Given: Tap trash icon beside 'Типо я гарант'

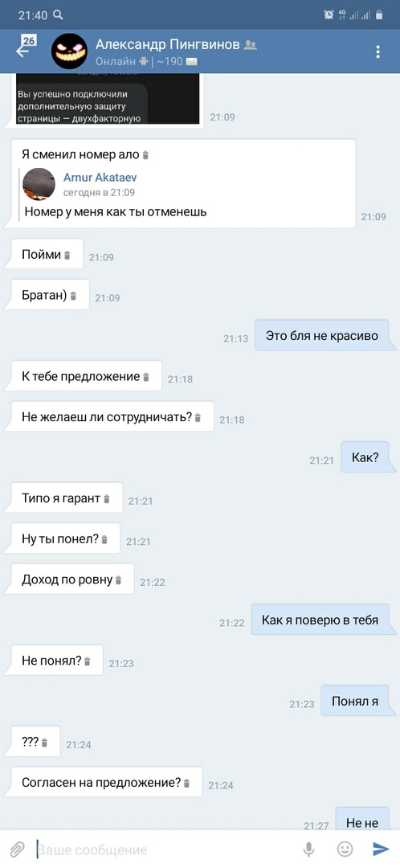Looking at the screenshot, I should coord(107,499).
